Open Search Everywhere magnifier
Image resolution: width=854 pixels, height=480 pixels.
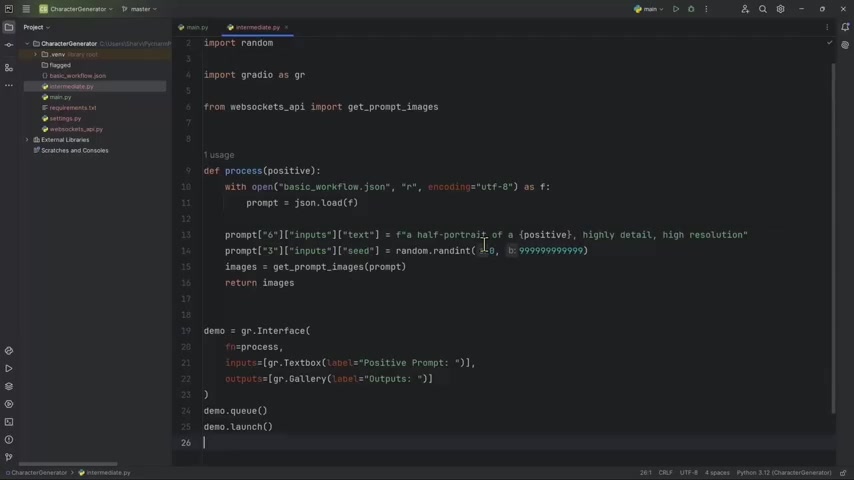pos(762,9)
